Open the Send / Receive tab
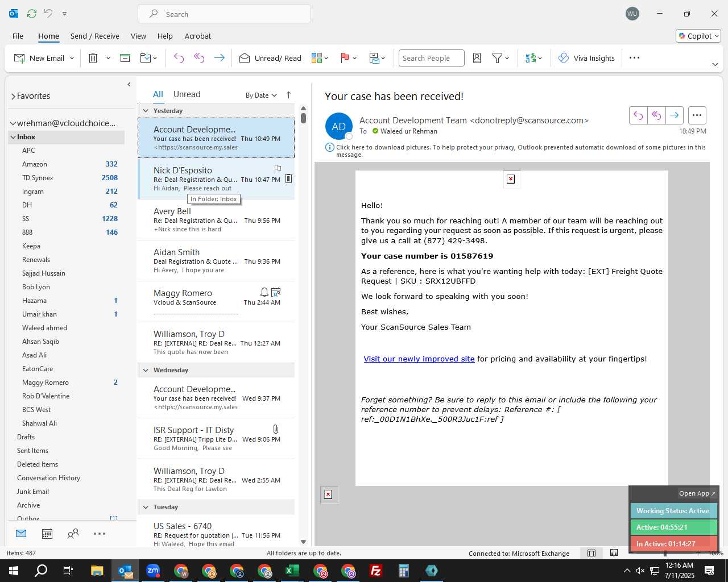 click(95, 36)
